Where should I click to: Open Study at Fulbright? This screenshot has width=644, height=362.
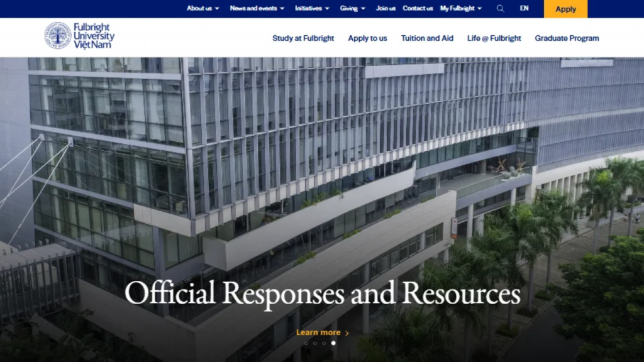pyautogui.click(x=304, y=38)
